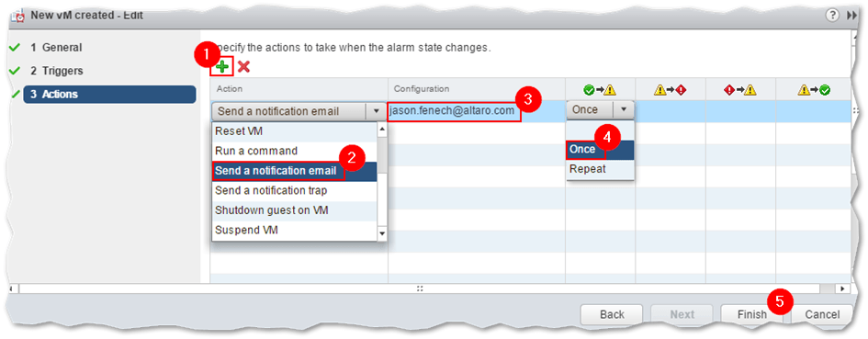Click the alarm icon beside the dialog title
This screenshot has width=868, height=339.
pyautogui.click(x=17, y=16)
